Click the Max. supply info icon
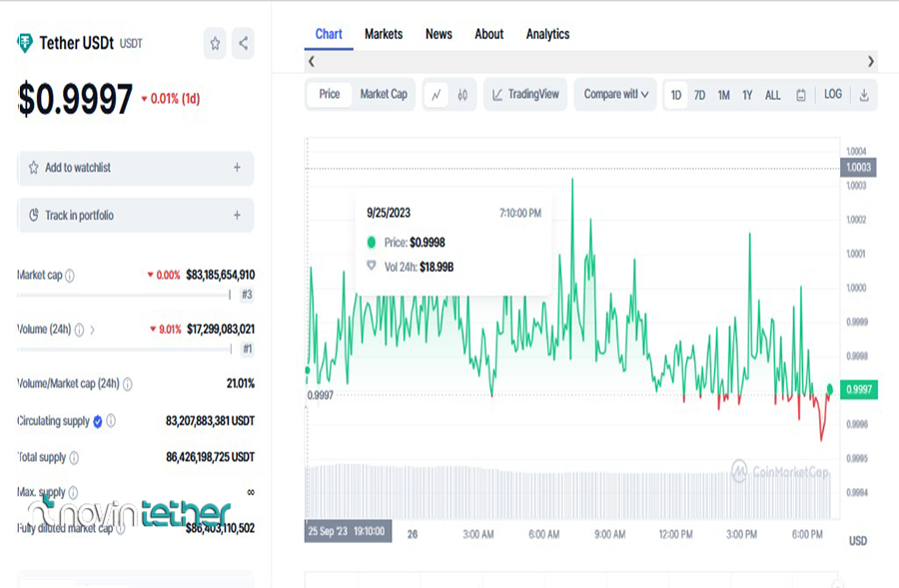Viewport: 899px width, 588px height. pos(73,492)
